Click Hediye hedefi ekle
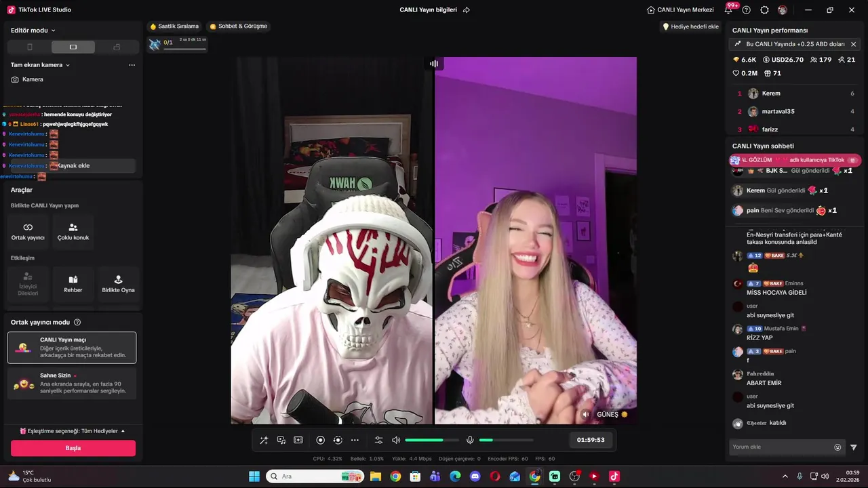This screenshot has height=488, width=868. pos(690,26)
